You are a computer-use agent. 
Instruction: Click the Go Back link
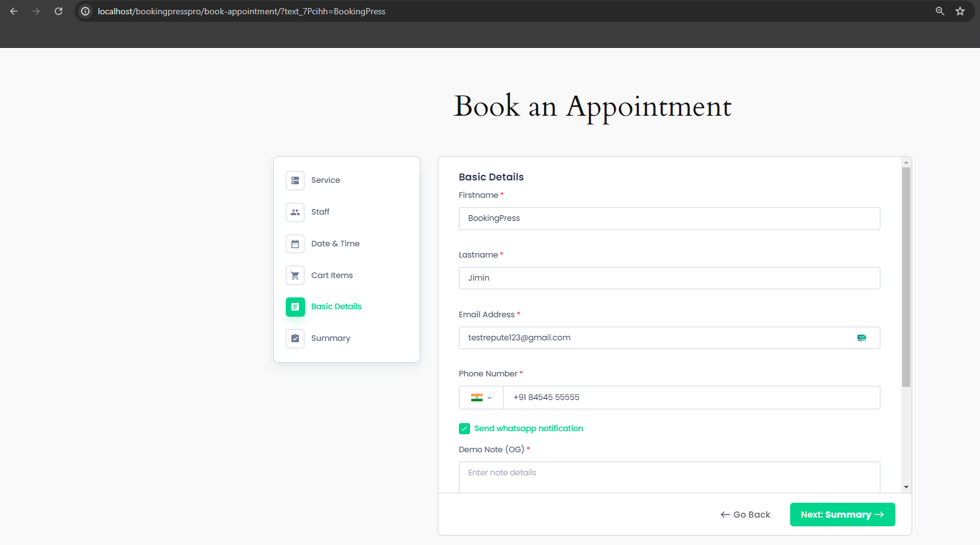(745, 515)
